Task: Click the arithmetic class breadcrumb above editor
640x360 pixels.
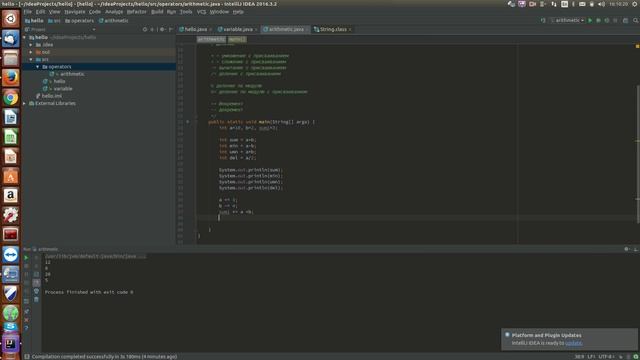Action: click(x=211, y=40)
